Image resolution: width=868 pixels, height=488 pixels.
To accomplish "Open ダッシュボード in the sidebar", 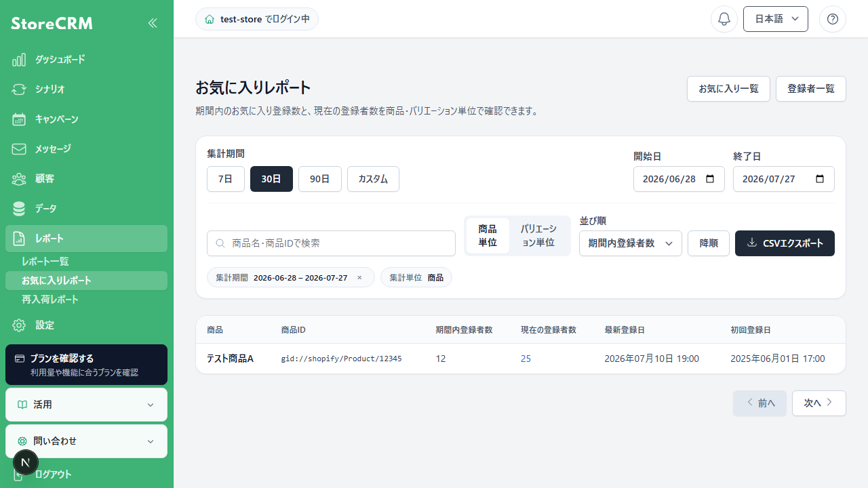I will click(x=86, y=60).
